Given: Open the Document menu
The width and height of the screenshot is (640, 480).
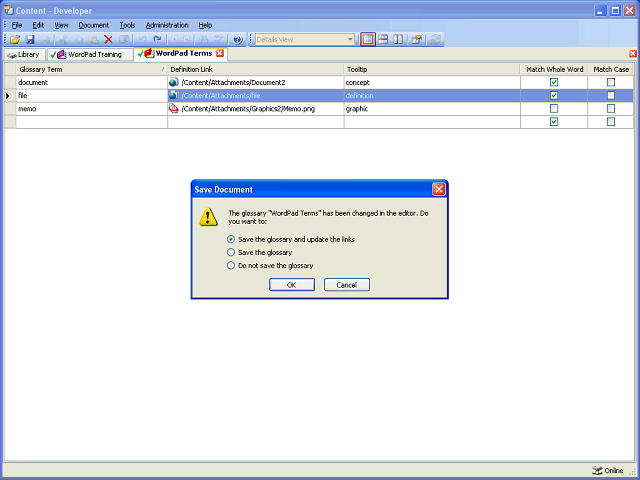Looking at the screenshot, I should click(93, 25).
